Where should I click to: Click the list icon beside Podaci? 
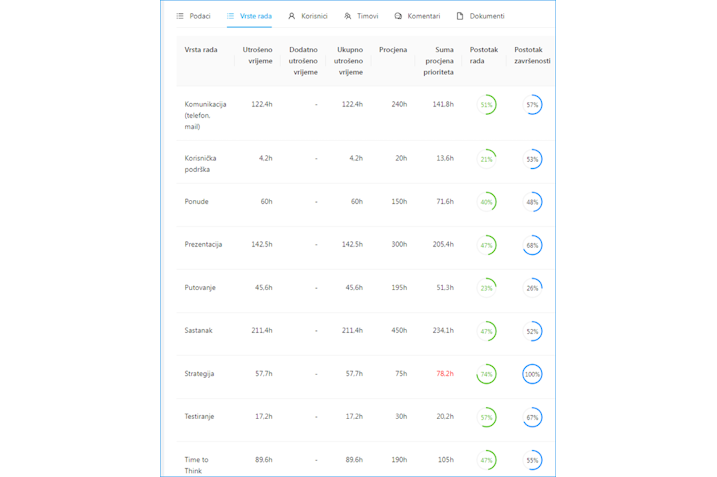tap(180, 16)
